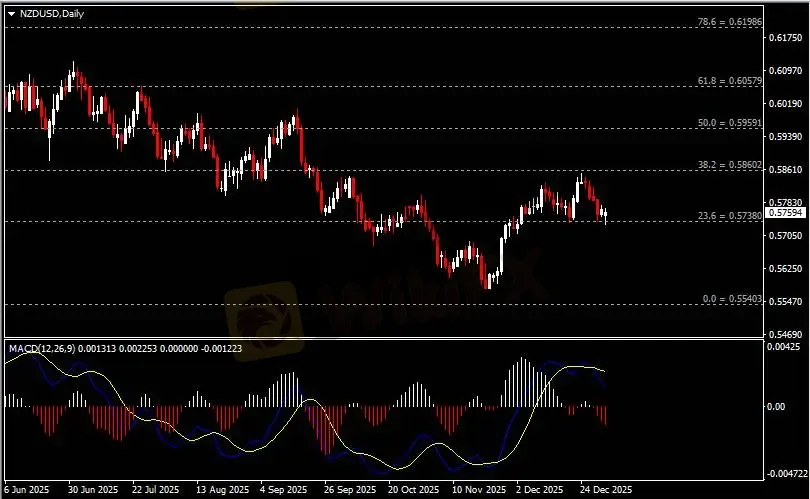Screen dimensions: 810x499
Task: Click the MACD scale value -0.004722
Action: (787, 473)
